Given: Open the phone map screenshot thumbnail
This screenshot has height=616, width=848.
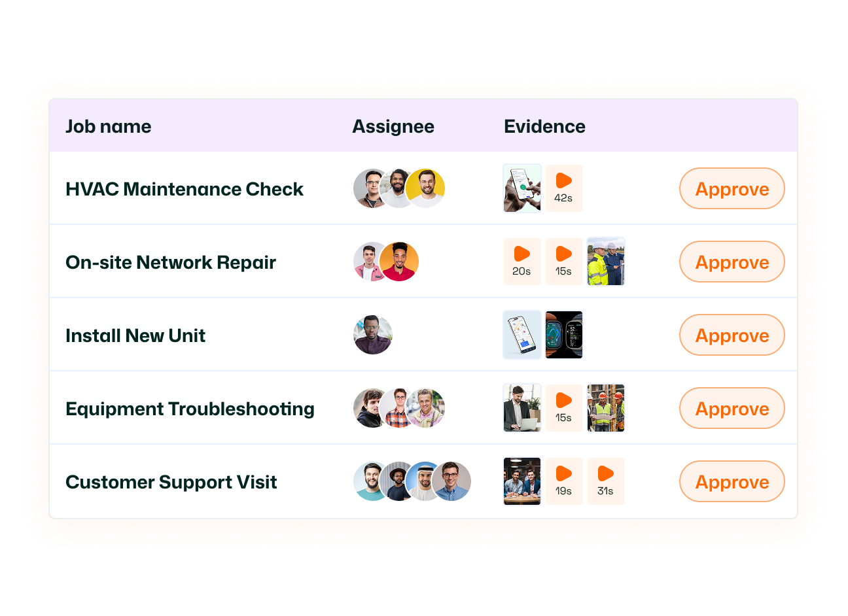Looking at the screenshot, I should [521, 335].
